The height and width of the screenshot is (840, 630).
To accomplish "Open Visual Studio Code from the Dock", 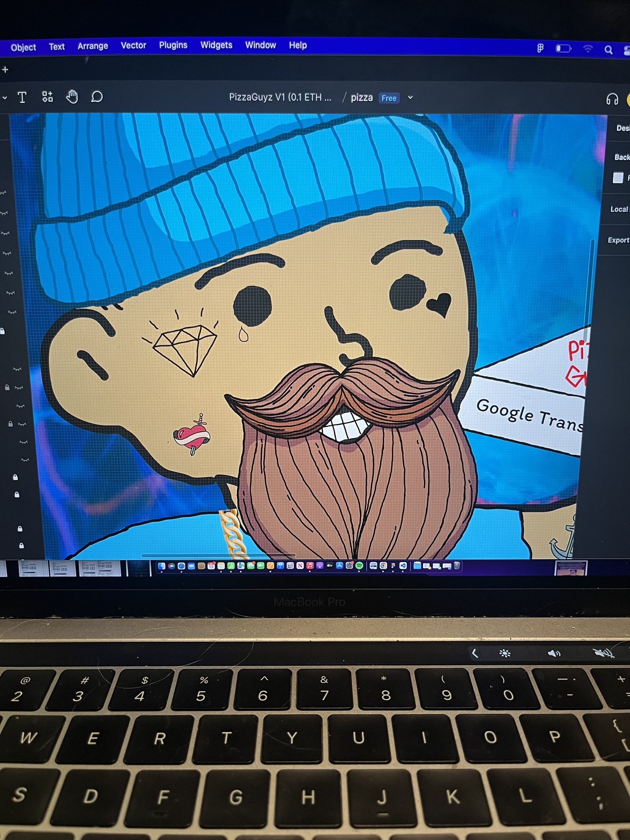I will [403, 566].
